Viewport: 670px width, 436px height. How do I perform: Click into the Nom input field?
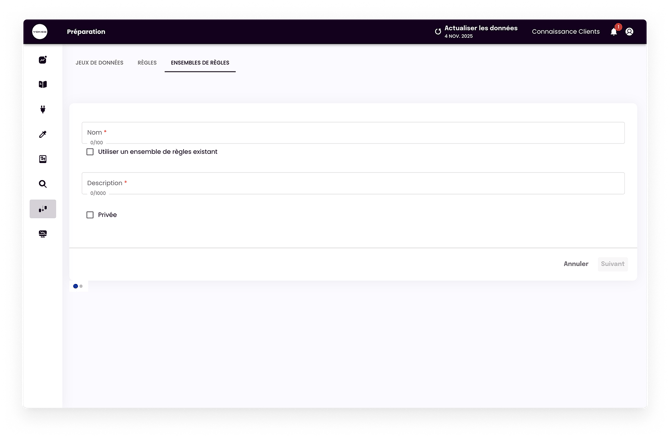(353, 132)
